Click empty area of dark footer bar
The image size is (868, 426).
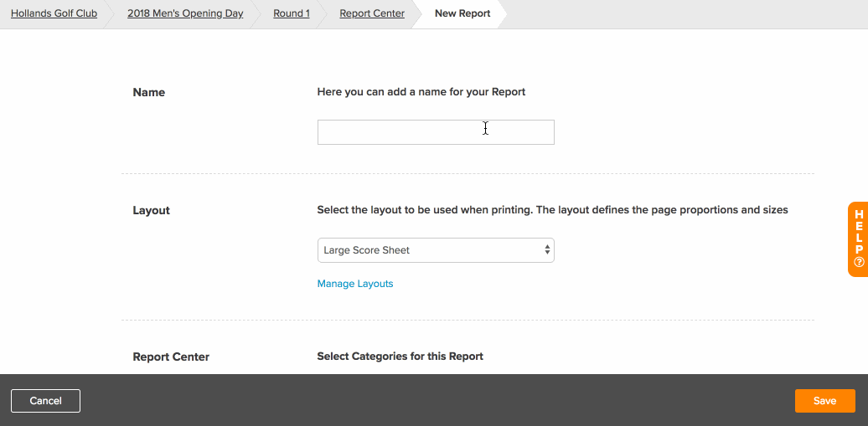437,401
